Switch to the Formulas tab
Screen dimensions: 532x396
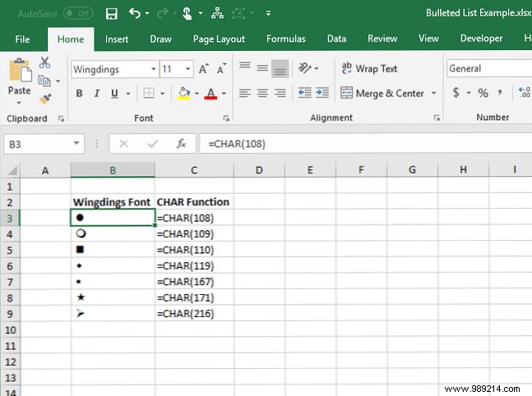(x=285, y=39)
